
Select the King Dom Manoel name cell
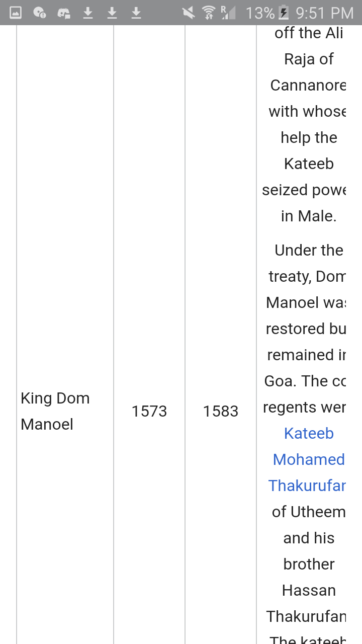(x=55, y=411)
